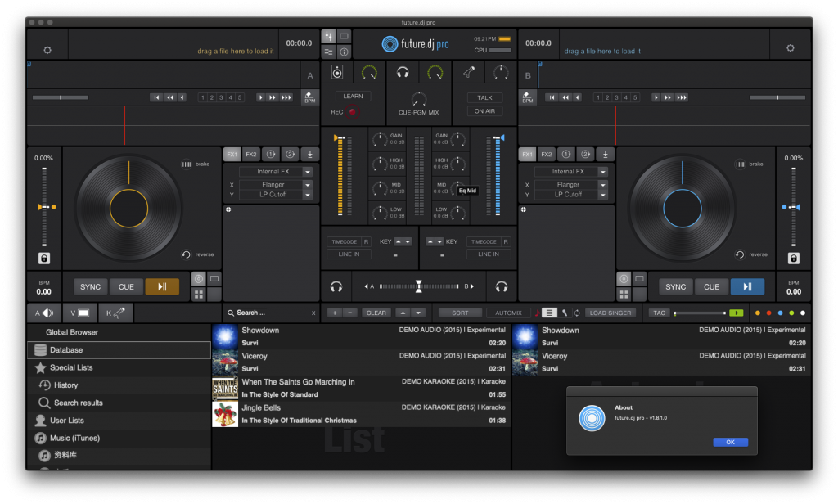Select the karaoke microphone list icon

[565, 313]
